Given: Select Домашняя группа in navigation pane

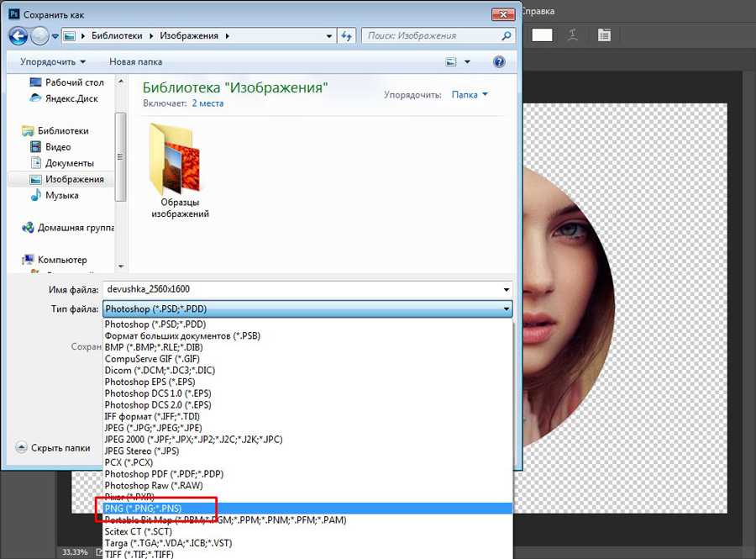Looking at the screenshot, I should 67,228.
